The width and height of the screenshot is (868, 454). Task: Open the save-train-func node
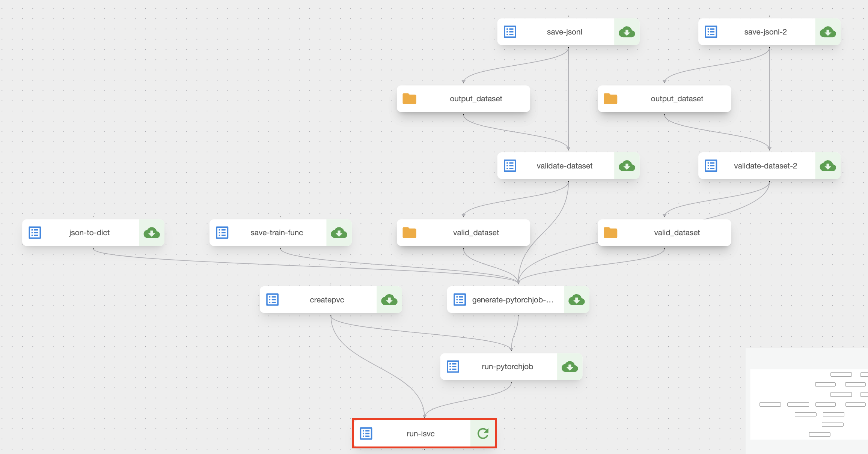click(276, 233)
